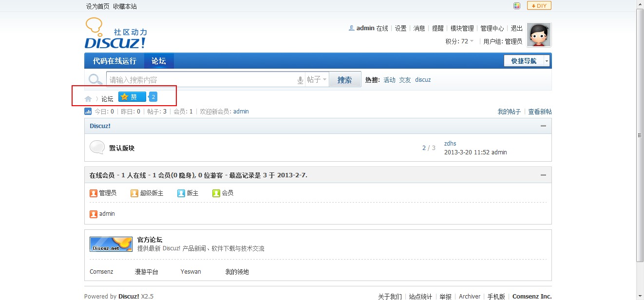Open 论坛 in the breadcrumb
This screenshot has width=644, height=300.
tap(107, 99)
